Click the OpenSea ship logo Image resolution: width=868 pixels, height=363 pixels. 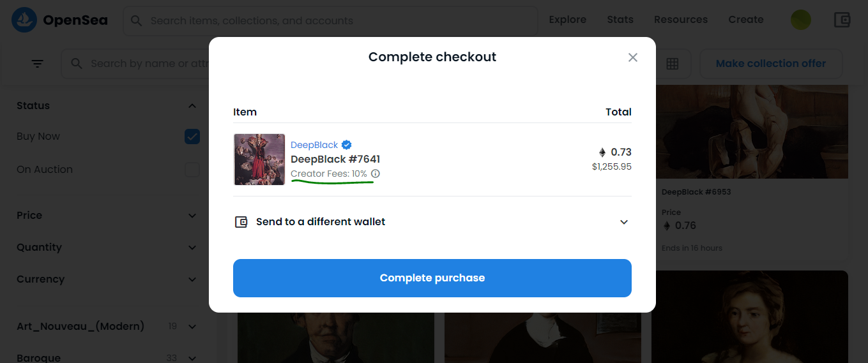[24, 20]
